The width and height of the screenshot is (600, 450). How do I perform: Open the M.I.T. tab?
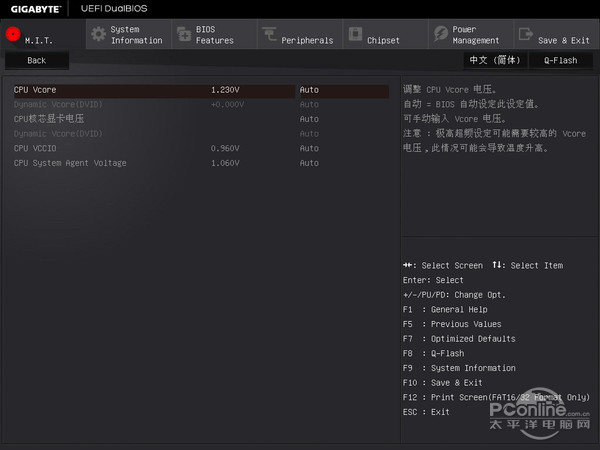coord(43,34)
